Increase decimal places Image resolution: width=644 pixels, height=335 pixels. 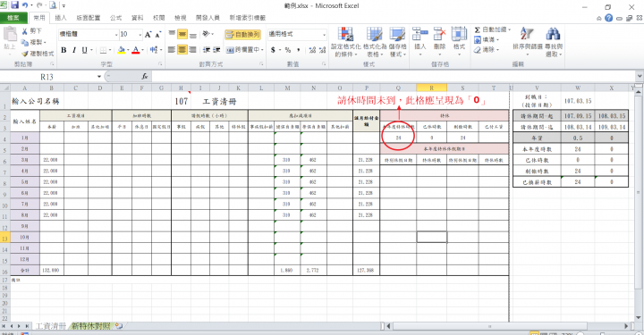click(x=312, y=50)
